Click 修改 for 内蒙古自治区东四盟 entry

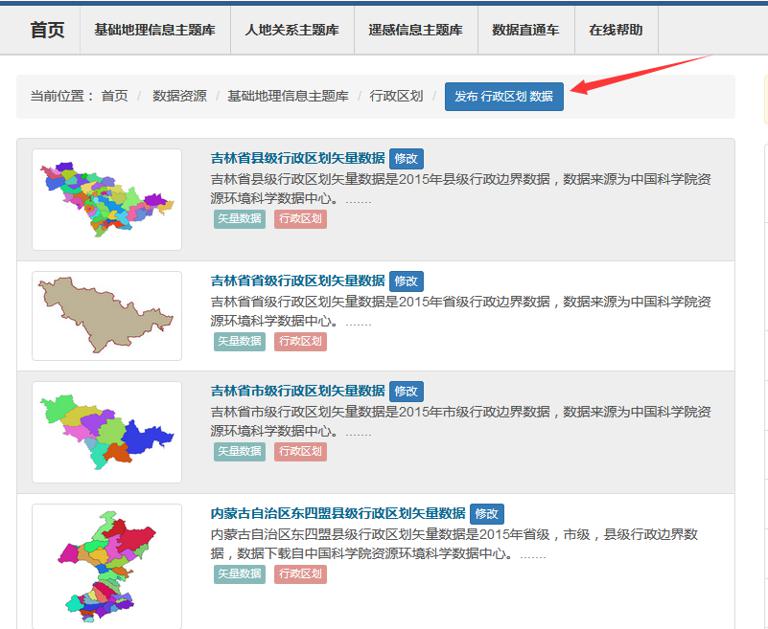(x=486, y=514)
